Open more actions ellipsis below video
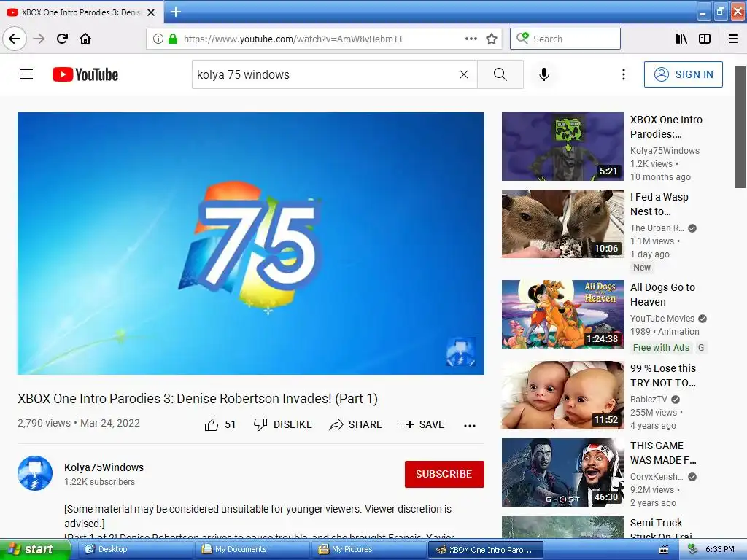The width and height of the screenshot is (747, 560). click(x=470, y=425)
